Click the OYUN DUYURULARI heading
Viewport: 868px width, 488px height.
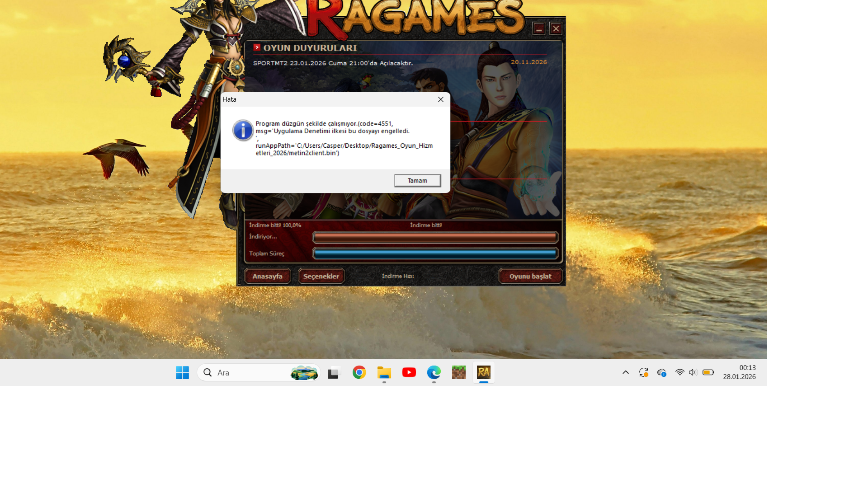pos(310,48)
